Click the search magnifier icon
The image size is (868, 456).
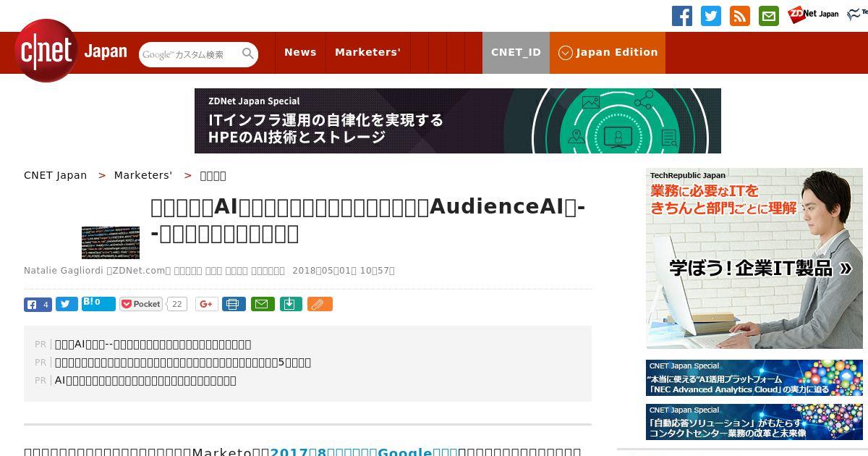click(248, 54)
